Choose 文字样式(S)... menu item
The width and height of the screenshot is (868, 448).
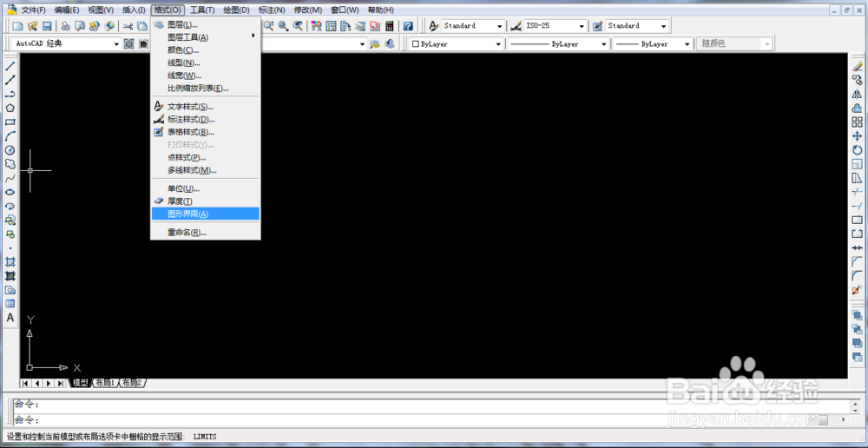pyautogui.click(x=206, y=106)
